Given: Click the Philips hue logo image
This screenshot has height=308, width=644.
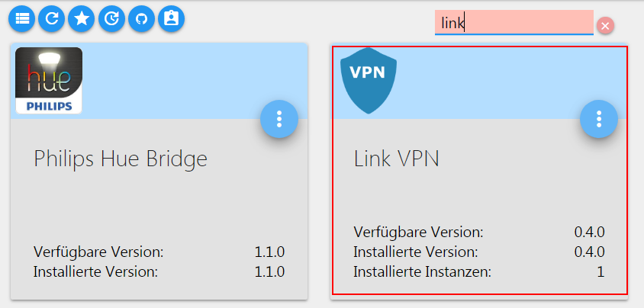Looking at the screenshot, I should [49, 80].
